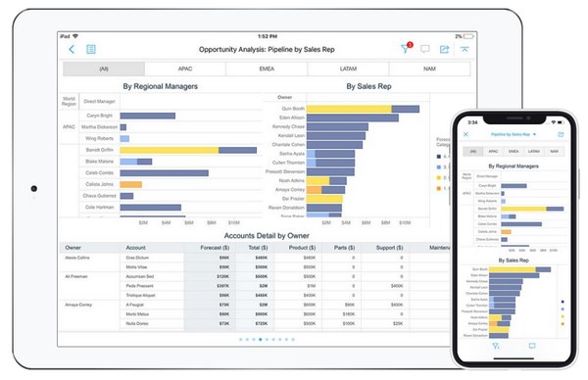
Task: Open the comments speech bubble icon
Action: point(425,49)
